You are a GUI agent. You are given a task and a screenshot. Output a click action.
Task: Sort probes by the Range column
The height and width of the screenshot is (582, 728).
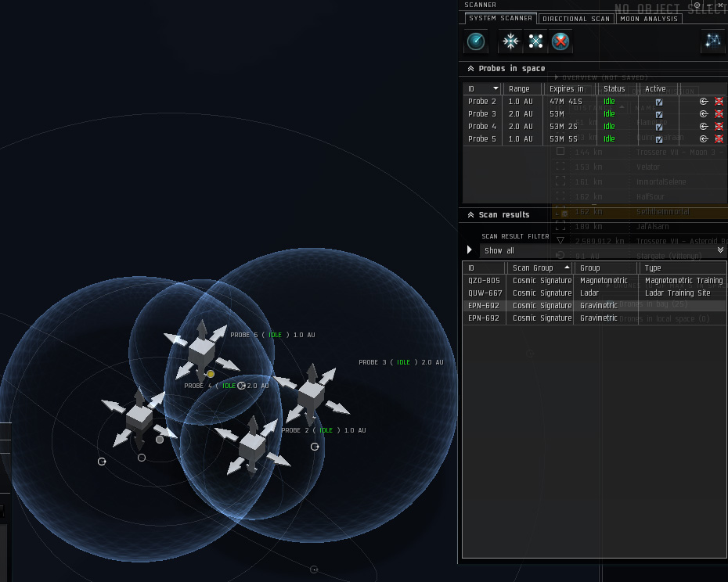[x=522, y=88]
